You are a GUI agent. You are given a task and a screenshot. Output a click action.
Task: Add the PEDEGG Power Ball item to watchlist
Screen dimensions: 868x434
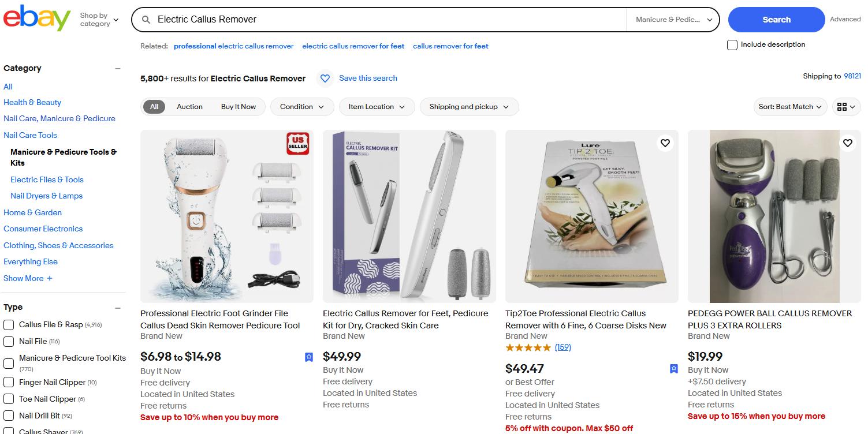(x=847, y=143)
